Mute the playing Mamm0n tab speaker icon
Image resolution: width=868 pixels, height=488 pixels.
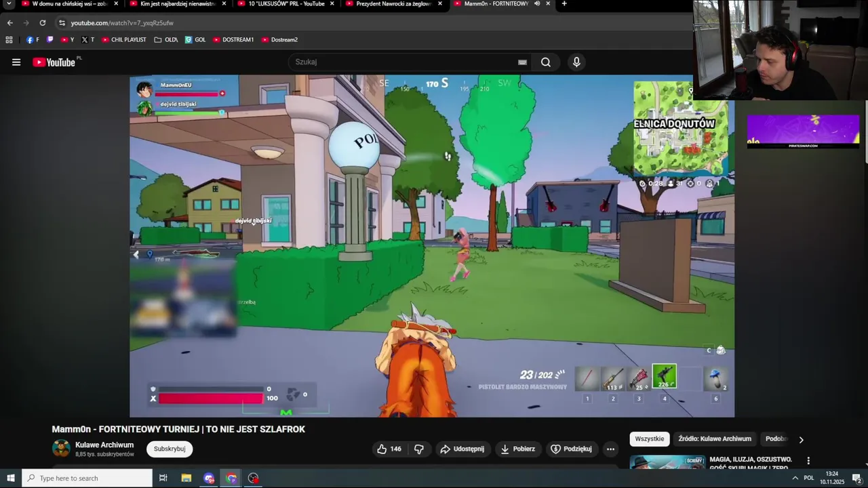[536, 4]
